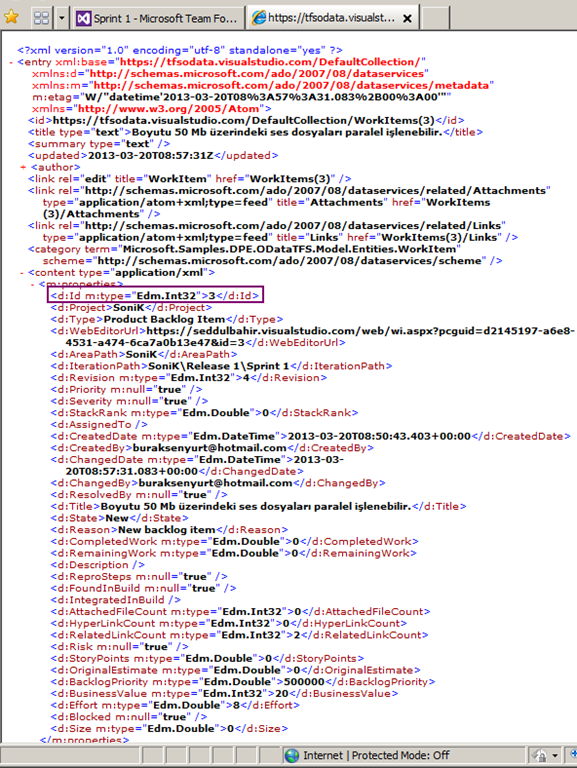Viewport: 577px width, 768px height.
Task: Open the Favorites star icon
Action: (11, 17)
